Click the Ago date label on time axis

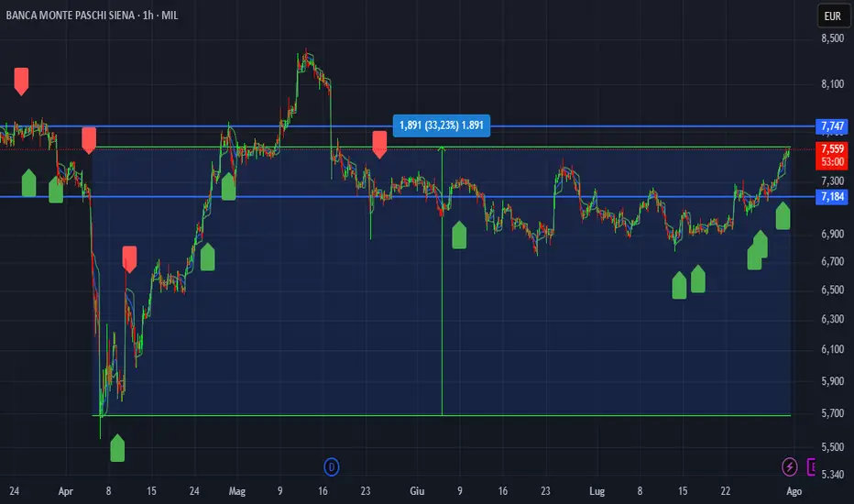[x=794, y=491]
